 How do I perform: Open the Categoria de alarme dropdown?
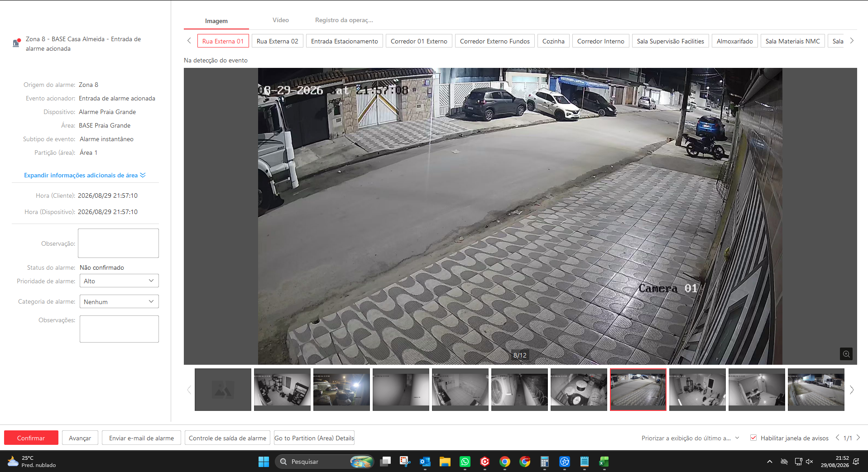tap(119, 301)
